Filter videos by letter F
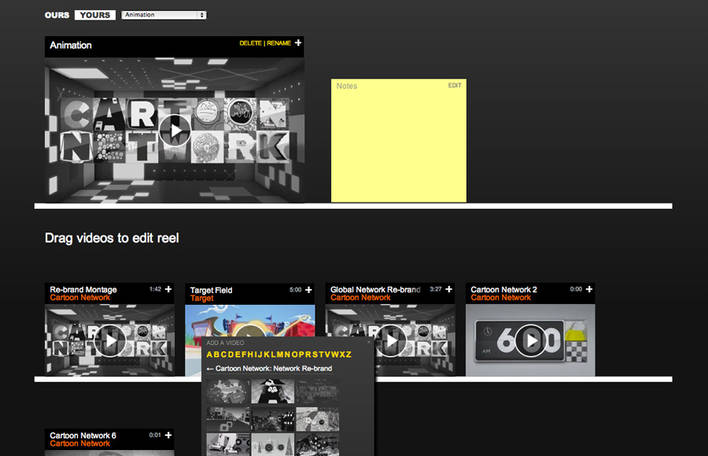The height and width of the screenshot is (456, 708). click(244, 354)
